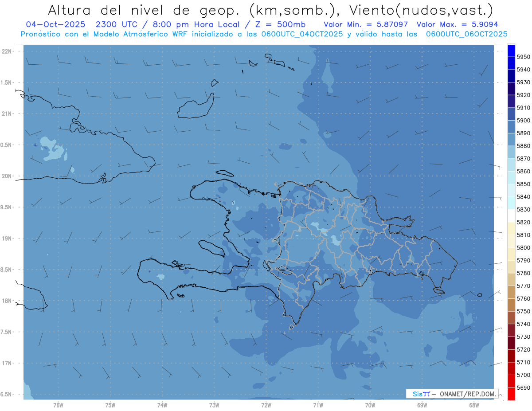Click the '73W' longitude label
Screen dimensions: 532x411
214,405
